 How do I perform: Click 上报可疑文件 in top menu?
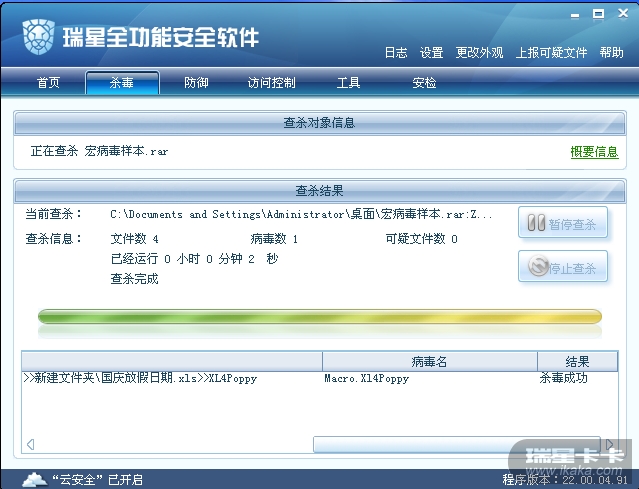[x=551, y=53]
